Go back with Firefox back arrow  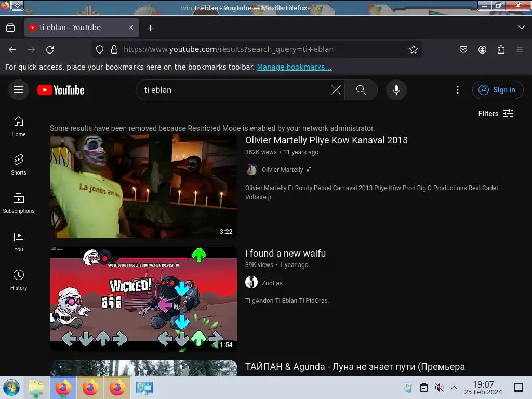(12, 49)
